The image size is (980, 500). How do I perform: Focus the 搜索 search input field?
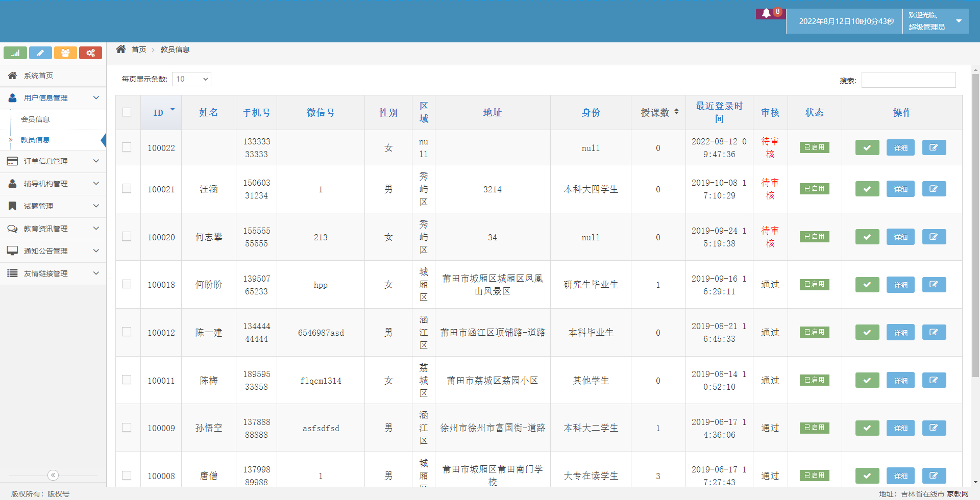tap(909, 80)
